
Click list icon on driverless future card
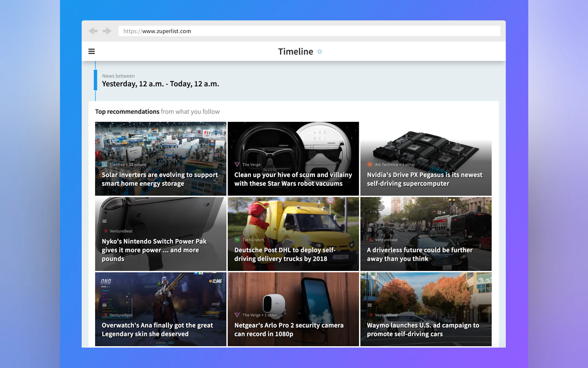point(370,230)
